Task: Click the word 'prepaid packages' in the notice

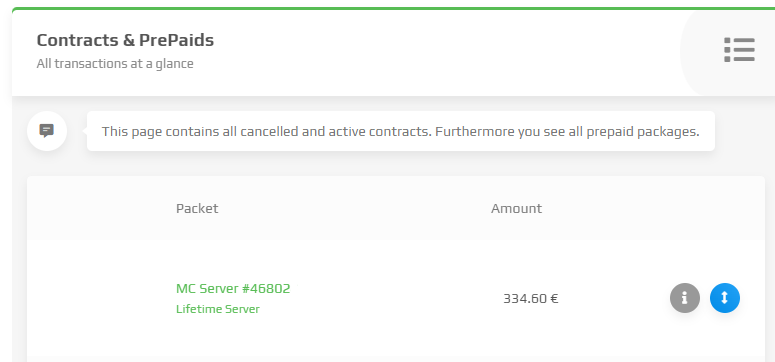Action: coord(643,132)
